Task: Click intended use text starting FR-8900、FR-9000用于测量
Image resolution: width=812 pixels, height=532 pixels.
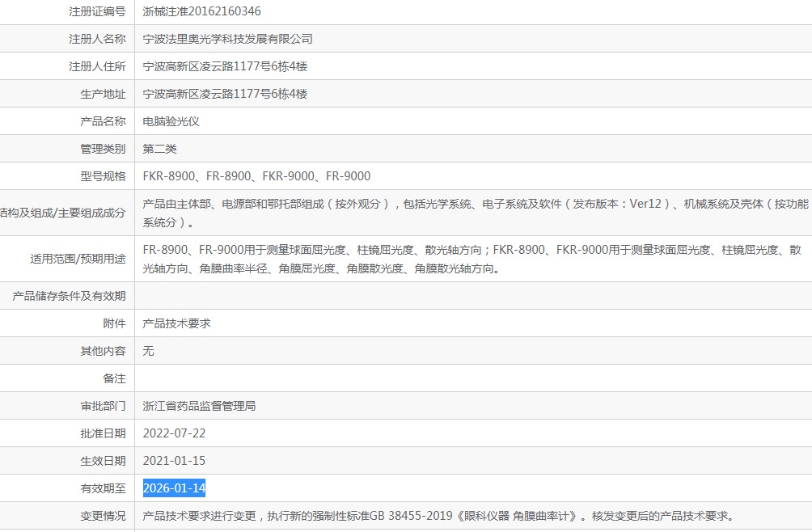Action: pos(472,259)
